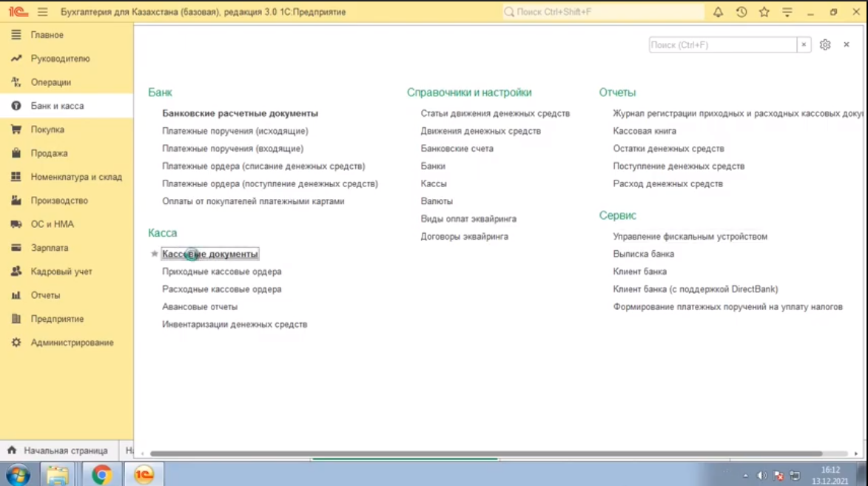The image size is (868, 486).
Task: Click the Зарплата sidebar icon
Action: coord(16,248)
